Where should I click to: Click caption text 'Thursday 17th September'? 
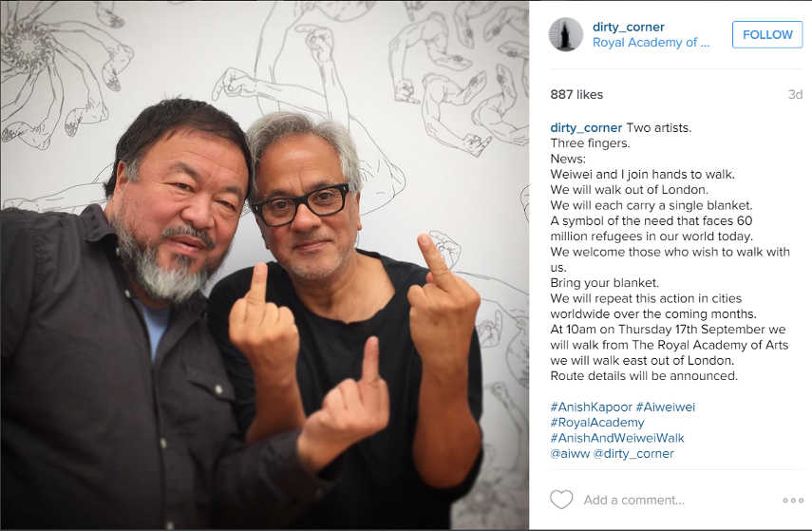click(691, 330)
